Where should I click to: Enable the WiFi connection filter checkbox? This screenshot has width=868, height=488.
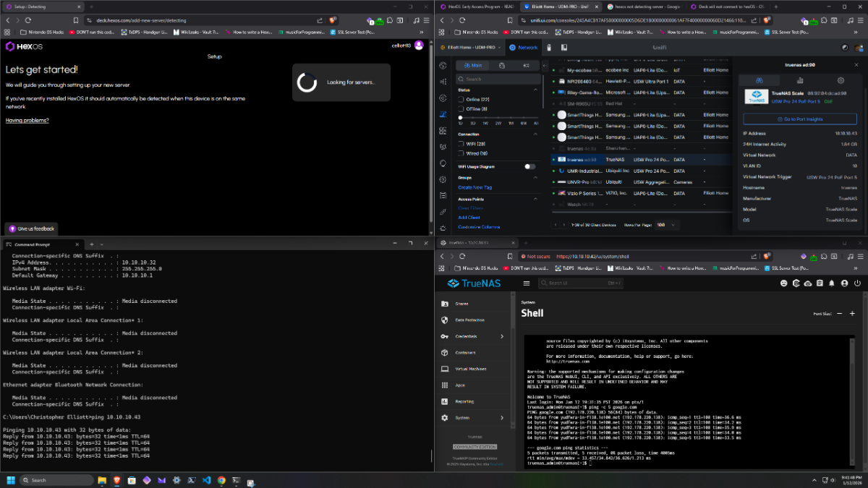pos(461,144)
